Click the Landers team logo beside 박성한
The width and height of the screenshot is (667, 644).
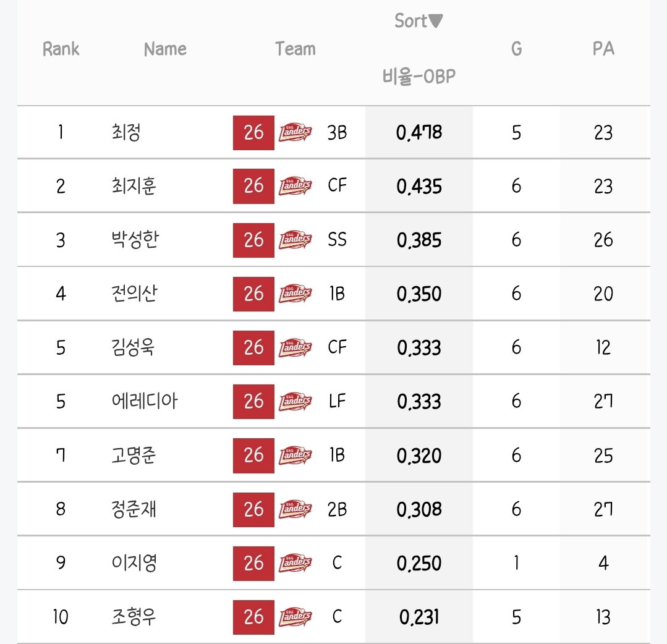click(295, 240)
